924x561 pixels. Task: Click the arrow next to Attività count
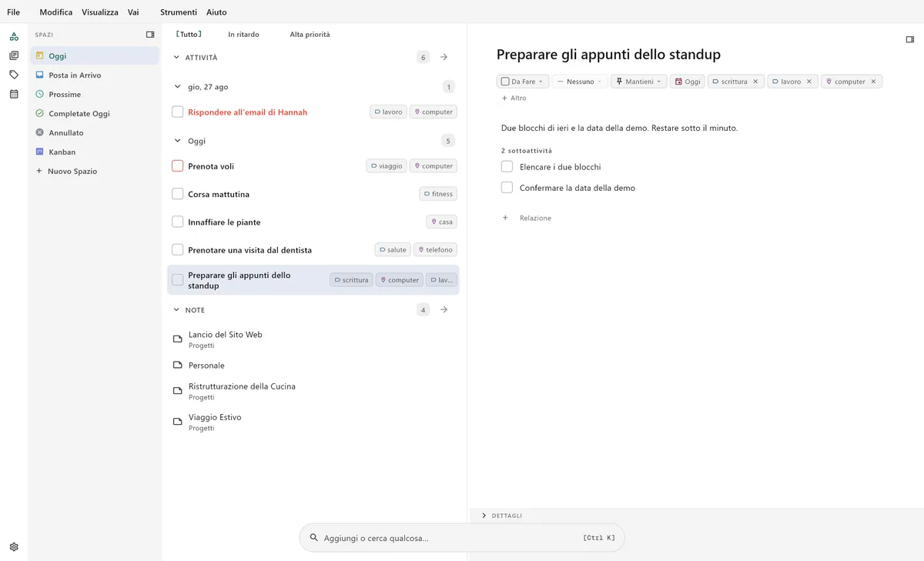coord(444,57)
